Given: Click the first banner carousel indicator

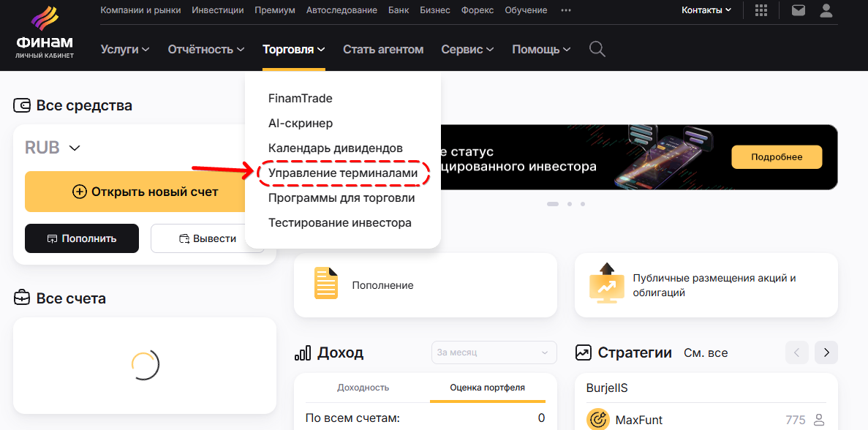Looking at the screenshot, I should pos(553,204).
